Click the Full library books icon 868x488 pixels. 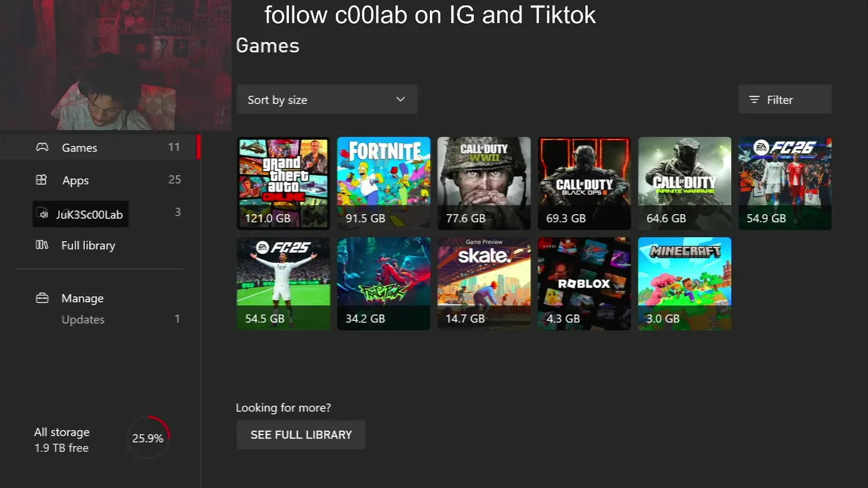[x=41, y=245]
